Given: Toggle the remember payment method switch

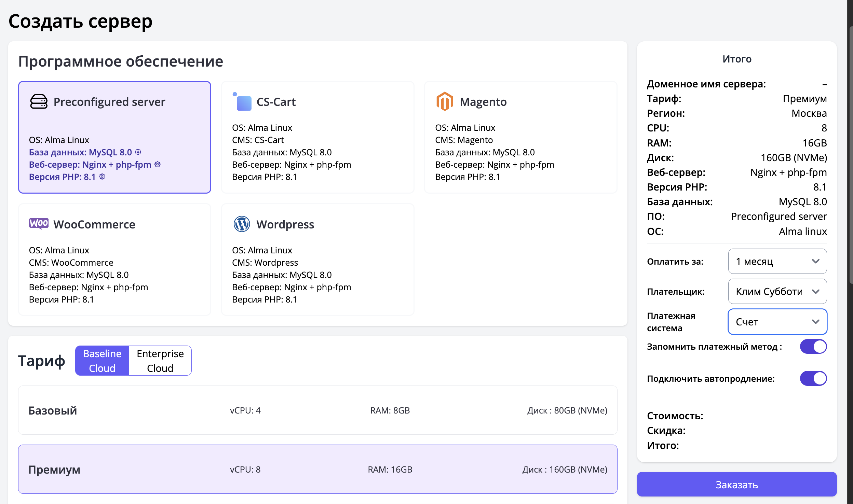Looking at the screenshot, I should click(813, 347).
